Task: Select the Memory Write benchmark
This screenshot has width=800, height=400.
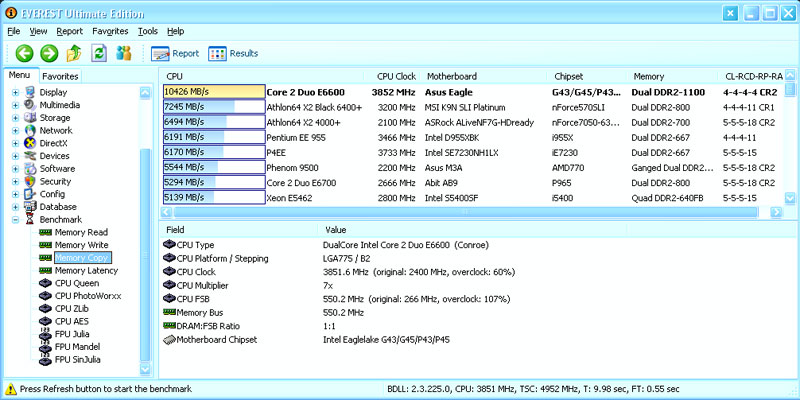Action: pos(82,245)
